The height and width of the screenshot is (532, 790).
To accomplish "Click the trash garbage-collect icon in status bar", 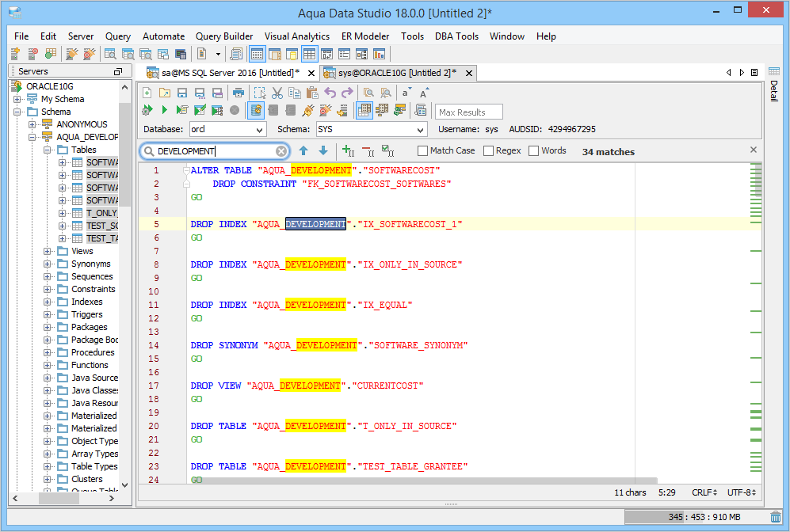I will [x=776, y=517].
